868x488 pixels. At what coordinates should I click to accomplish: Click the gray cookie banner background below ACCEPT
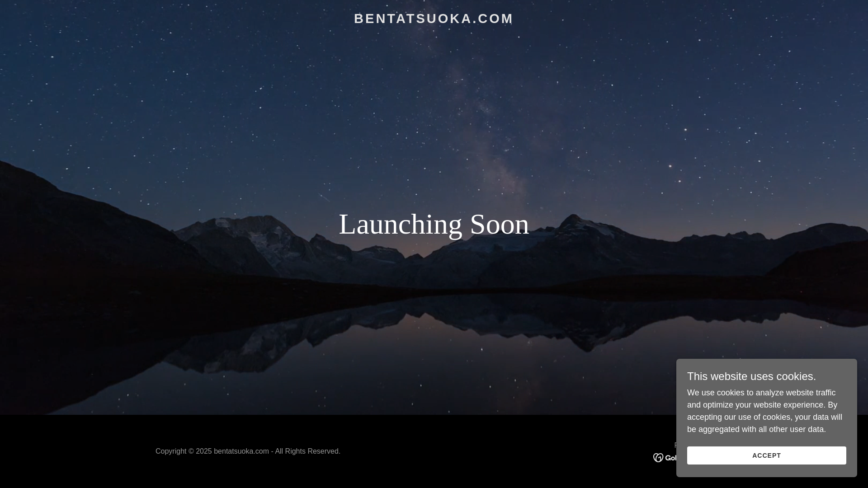pos(766,471)
